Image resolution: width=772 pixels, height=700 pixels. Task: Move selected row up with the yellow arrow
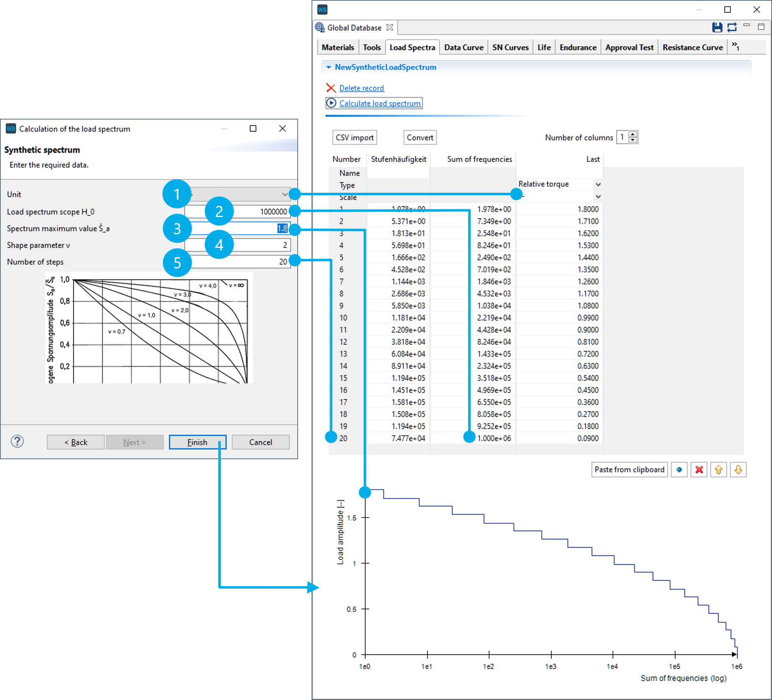click(719, 469)
